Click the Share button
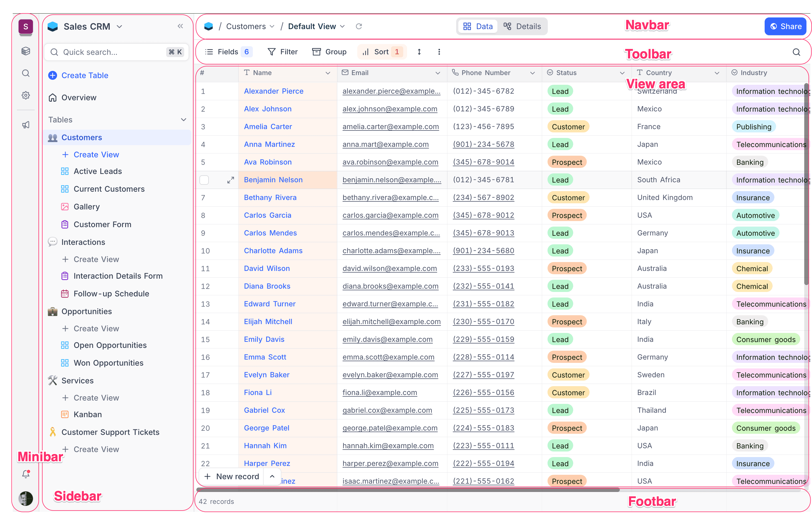812x513 pixels. [x=785, y=26]
